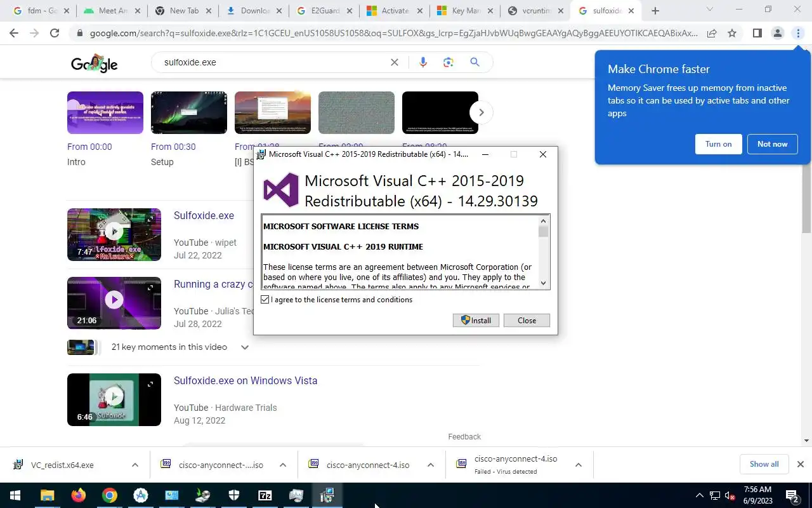This screenshot has height=508, width=812.
Task: Launch Firefox from taskbar
Action: pyautogui.click(x=78, y=495)
